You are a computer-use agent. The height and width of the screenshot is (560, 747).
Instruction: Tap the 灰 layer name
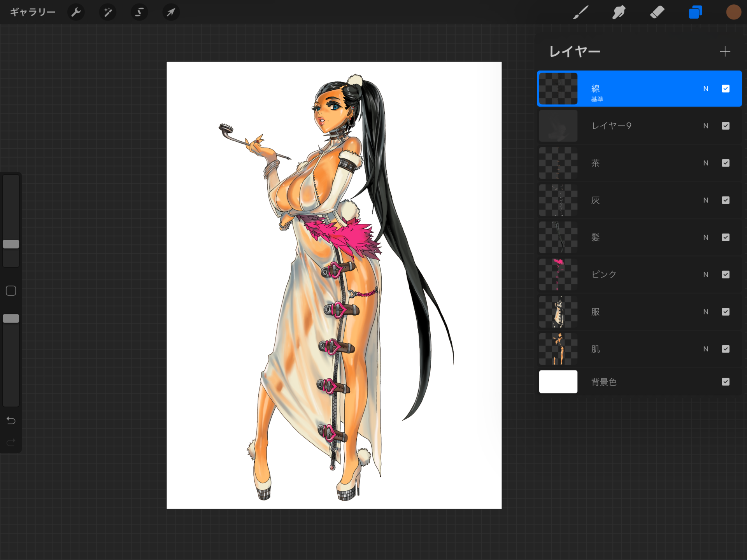click(595, 200)
